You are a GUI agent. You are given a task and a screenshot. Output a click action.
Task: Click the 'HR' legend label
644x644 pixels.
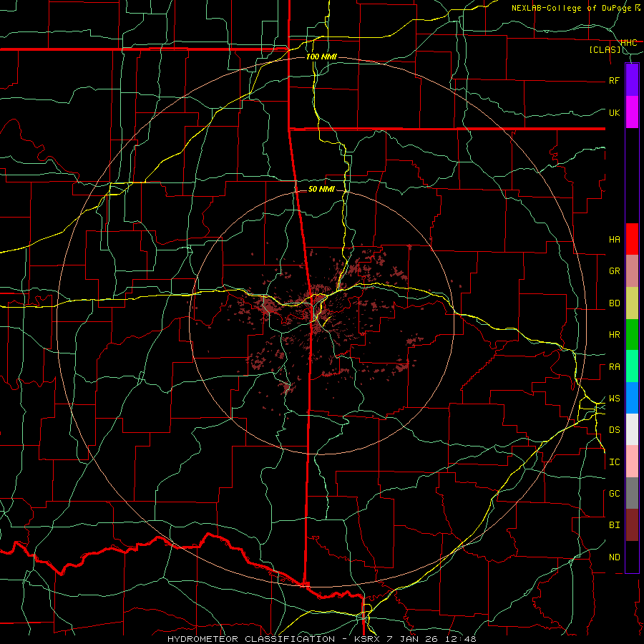(614, 335)
